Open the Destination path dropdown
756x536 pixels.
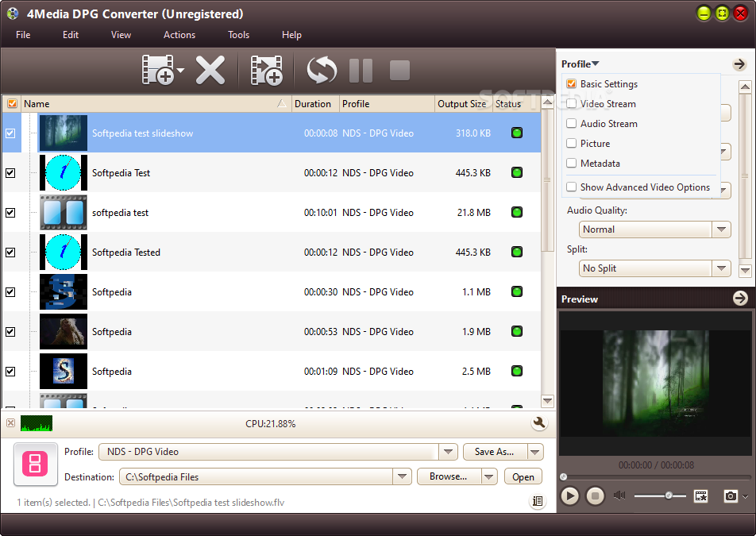pyautogui.click(x=402, y=476)
